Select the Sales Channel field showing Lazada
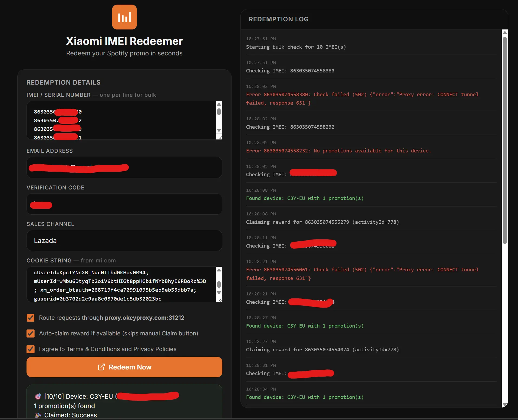This screenshot has height=420, width=518. tap(124, 241)
